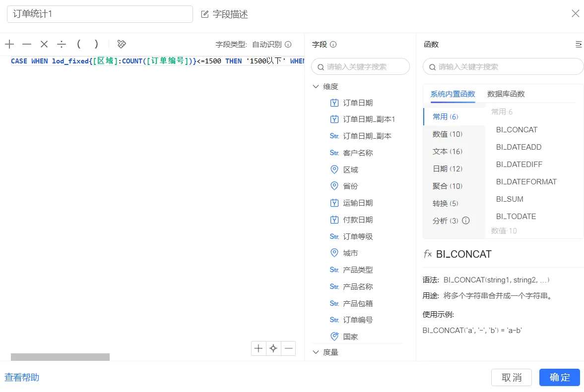Select the BI_DATEDIFF function
Screen dimensions: 584x392
(x=519, y=164)
